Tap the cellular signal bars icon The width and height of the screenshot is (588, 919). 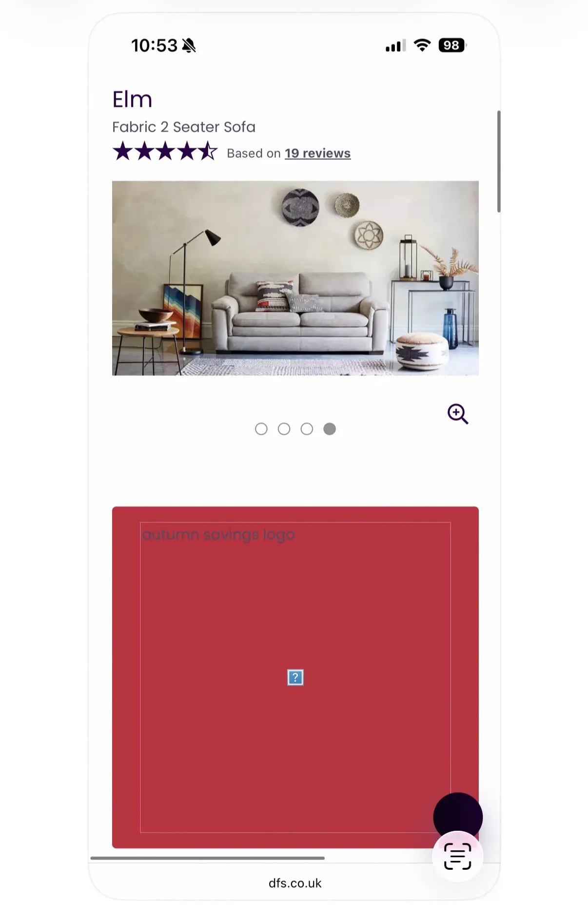[x=395, y=46]
